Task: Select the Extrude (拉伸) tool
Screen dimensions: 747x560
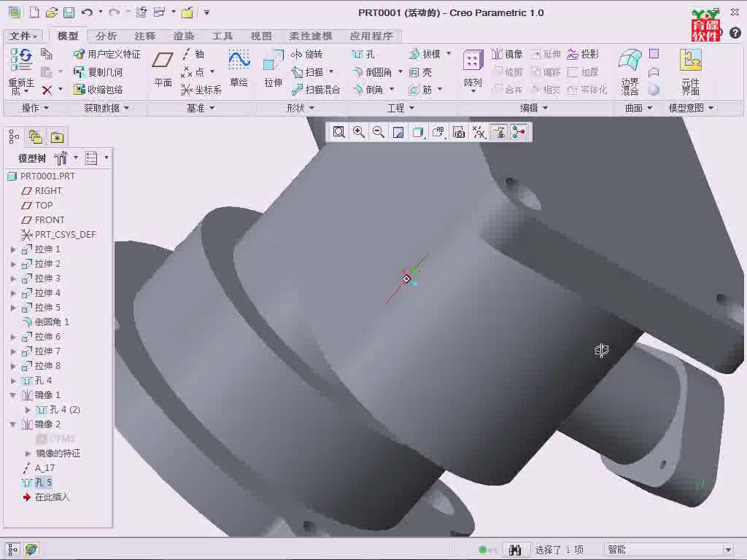Action: tap(274, 69)
